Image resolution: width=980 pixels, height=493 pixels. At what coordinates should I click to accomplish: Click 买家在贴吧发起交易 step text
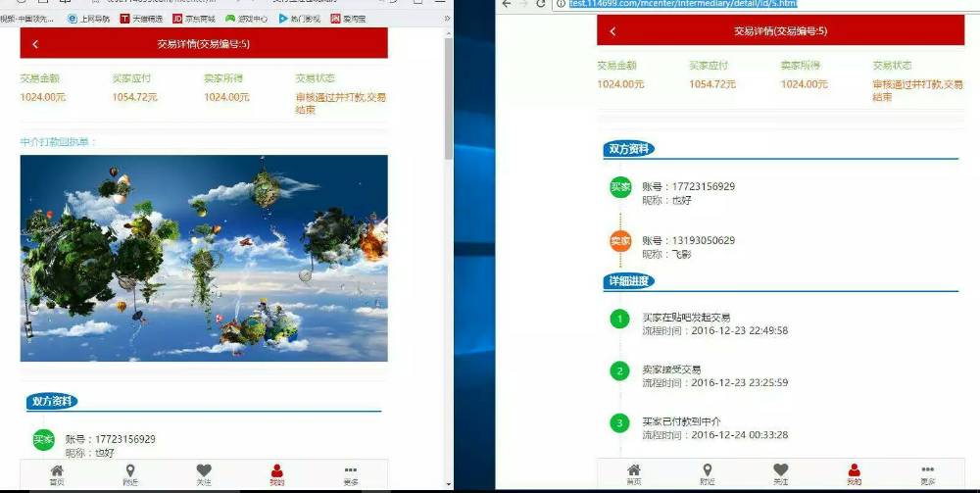tap(686, 318)
